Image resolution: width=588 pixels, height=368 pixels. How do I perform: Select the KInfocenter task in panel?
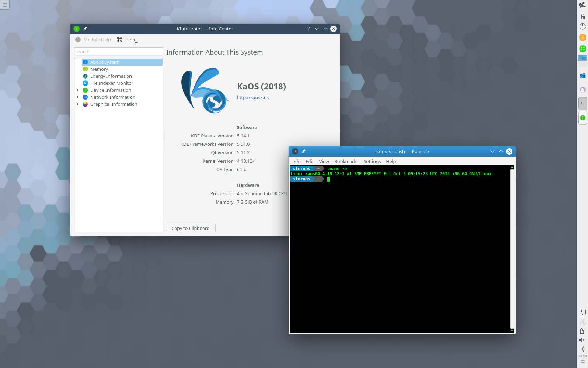tap(582, 118)
